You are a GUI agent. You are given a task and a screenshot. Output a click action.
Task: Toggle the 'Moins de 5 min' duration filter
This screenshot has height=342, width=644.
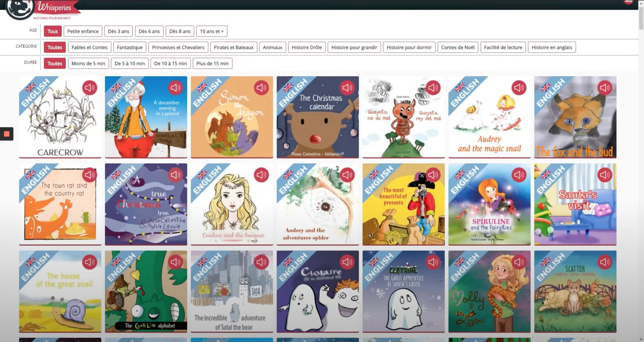coord(88,63)
